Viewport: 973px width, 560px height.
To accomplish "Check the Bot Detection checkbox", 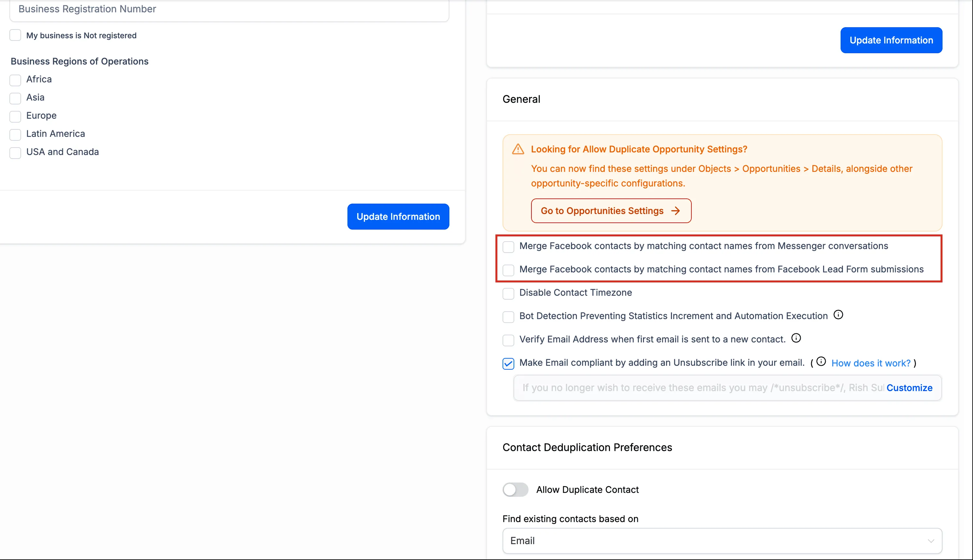I will (x=508, y=317).
